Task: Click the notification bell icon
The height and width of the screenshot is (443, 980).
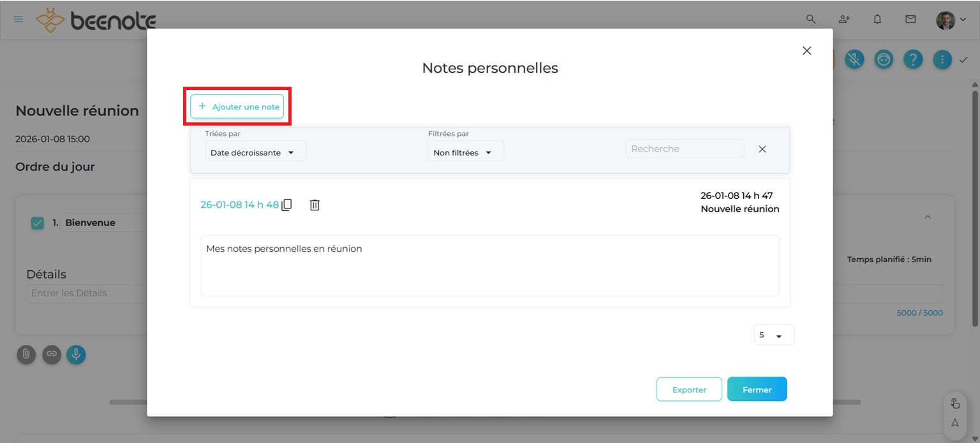Action: point(877,19)
